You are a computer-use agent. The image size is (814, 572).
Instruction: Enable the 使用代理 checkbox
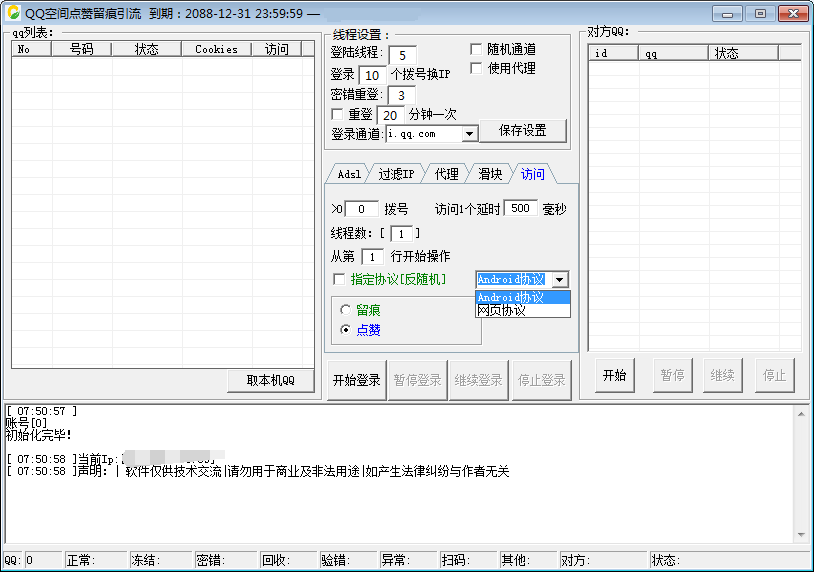point(476,68)
